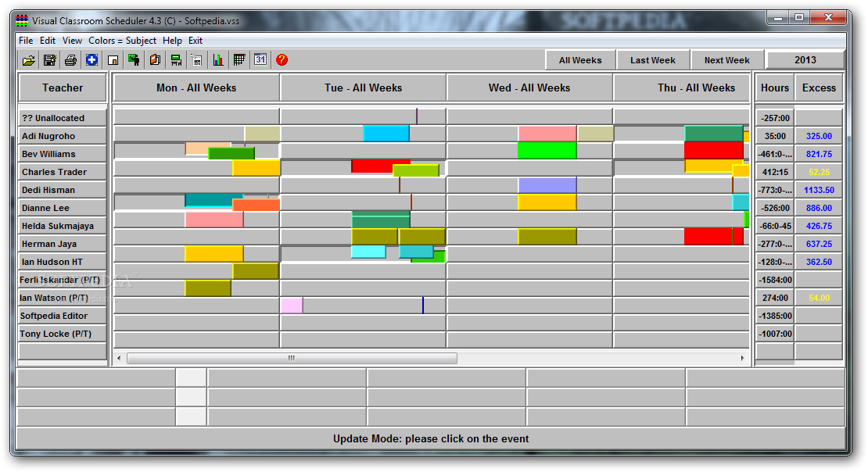Click the Excess column header
The width and height of the screenshot is (868, 472).
820,88
